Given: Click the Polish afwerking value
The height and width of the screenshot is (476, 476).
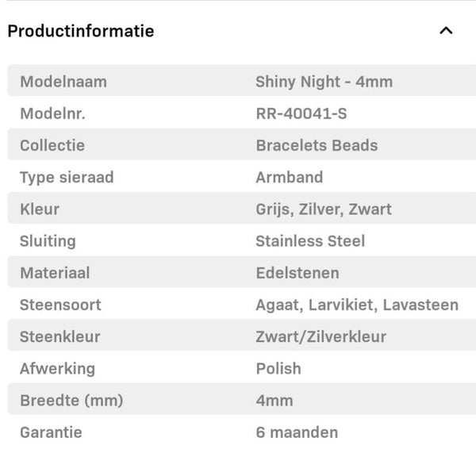Looking at the screenshot, I should point(278,368).
